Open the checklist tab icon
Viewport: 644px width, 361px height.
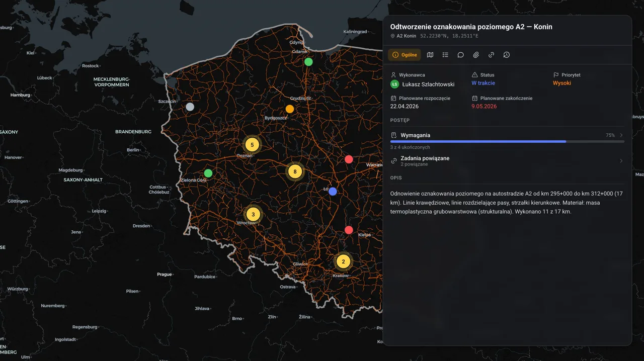pyautogui.click(x=445, y=55)
